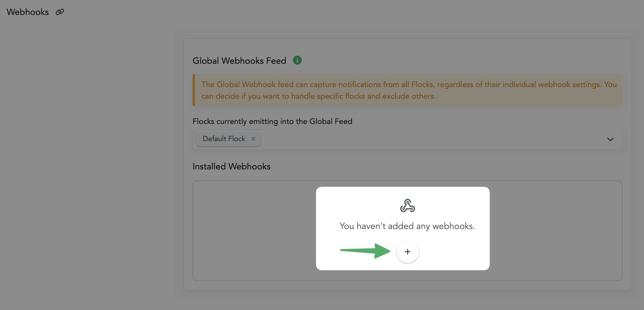
Task: Click the orange left edge of the banner
Action: pyautogui.click(x=194, y=90)
